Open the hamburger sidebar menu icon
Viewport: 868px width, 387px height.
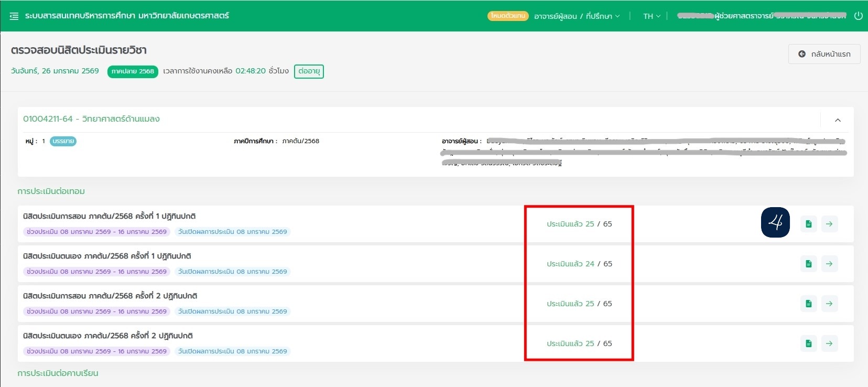click(14, 16)
